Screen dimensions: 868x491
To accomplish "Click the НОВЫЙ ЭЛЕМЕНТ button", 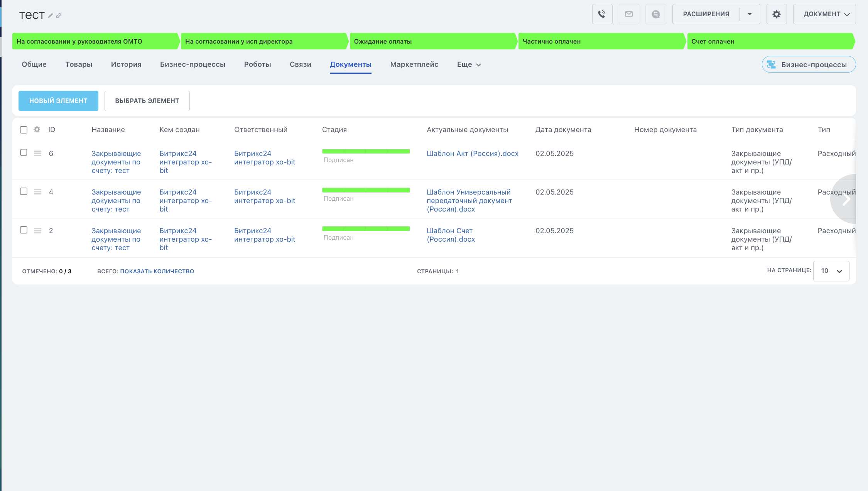I will (x=58, y=101).
